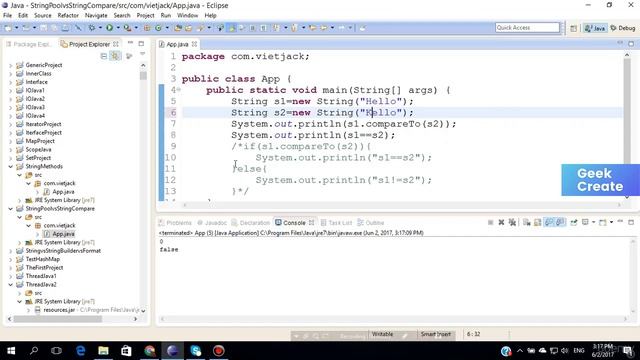Click the Terminate square icon in Console
640x360 pixels.
point(491,222)
